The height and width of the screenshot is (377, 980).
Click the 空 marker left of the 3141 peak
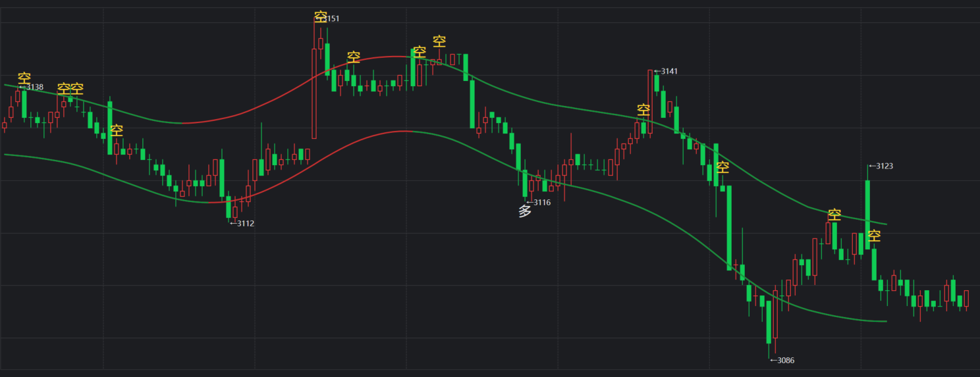tap(643, 109)
